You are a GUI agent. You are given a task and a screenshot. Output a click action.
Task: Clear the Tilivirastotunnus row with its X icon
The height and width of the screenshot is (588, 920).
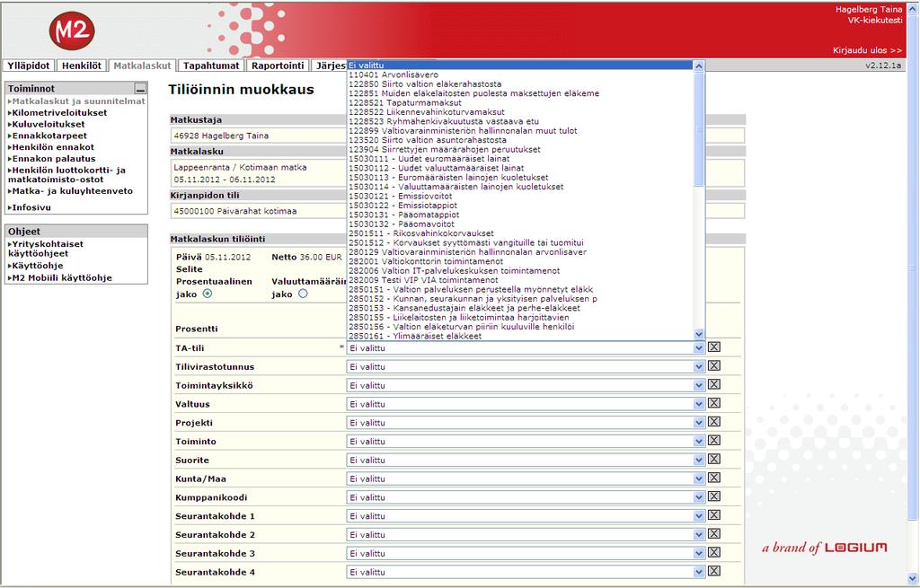point(714,365)
